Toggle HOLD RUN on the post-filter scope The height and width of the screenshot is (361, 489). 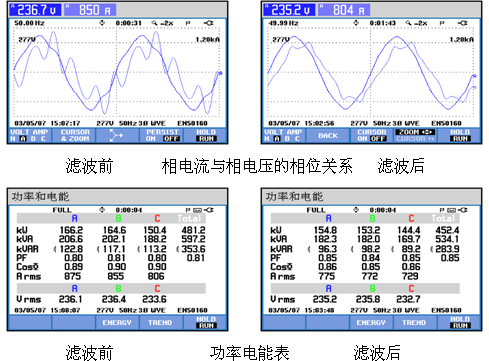[460, 136]
